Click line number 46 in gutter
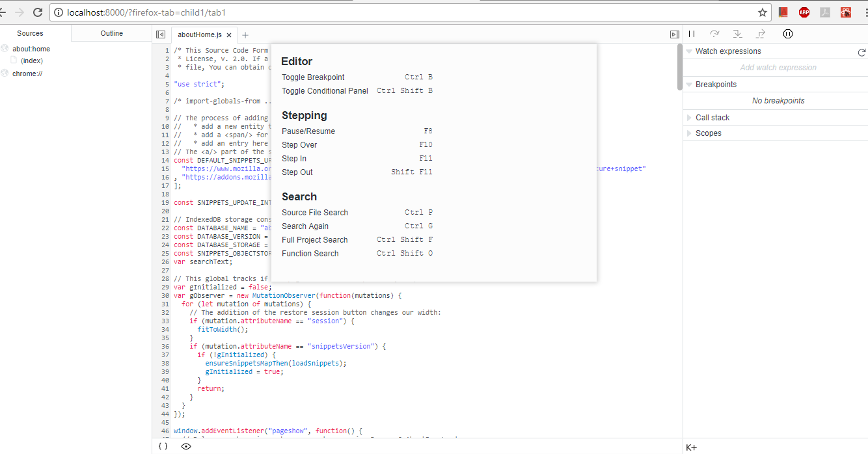The width and height of the screenshot is (868, 454). coord(165,431)
